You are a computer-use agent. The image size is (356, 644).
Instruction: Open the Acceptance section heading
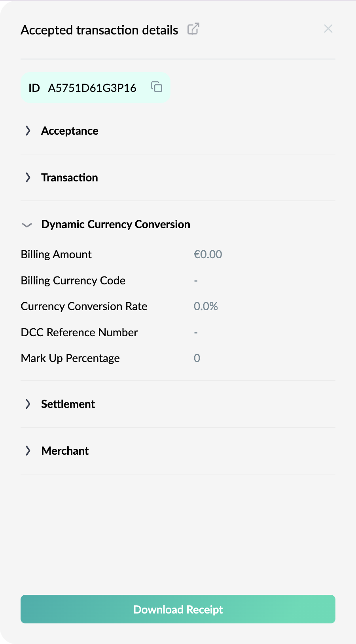[x=70, y=131]
